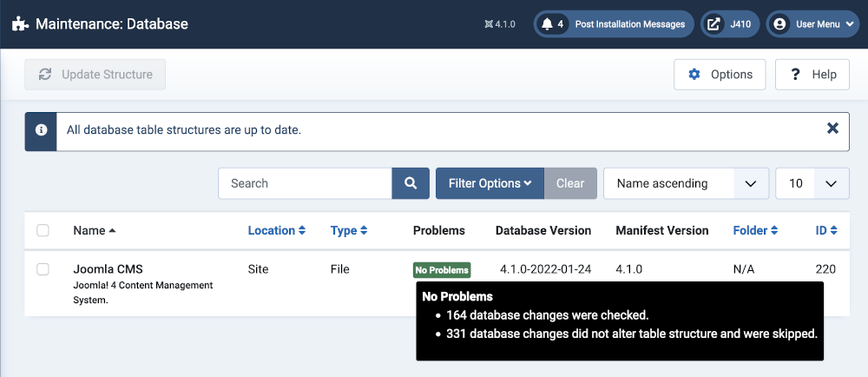Click the puzzle piece icon beside Maintenance: Database

click(21, 24)
